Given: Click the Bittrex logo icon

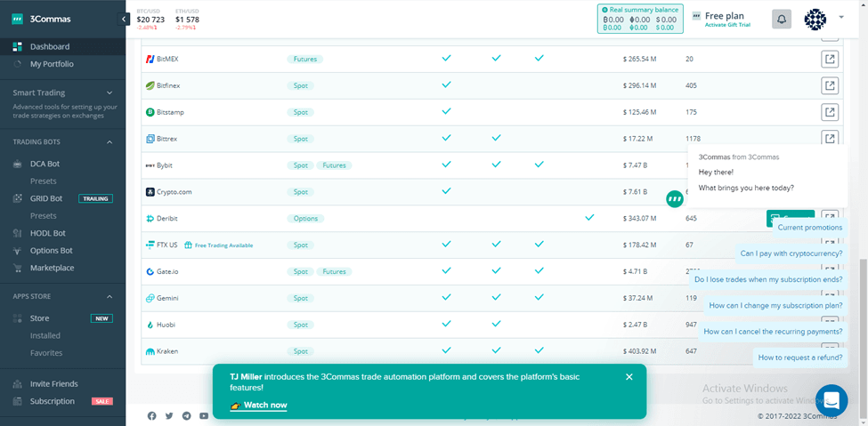Looking at the screenshot, I should click(x=150, y=139).
